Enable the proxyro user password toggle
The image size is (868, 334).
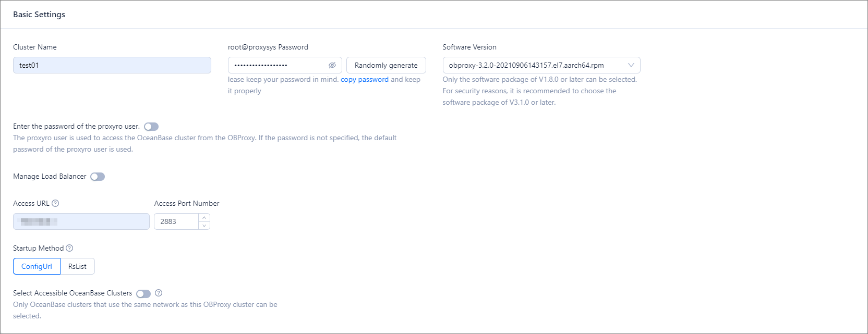click(x=151, y=127)
